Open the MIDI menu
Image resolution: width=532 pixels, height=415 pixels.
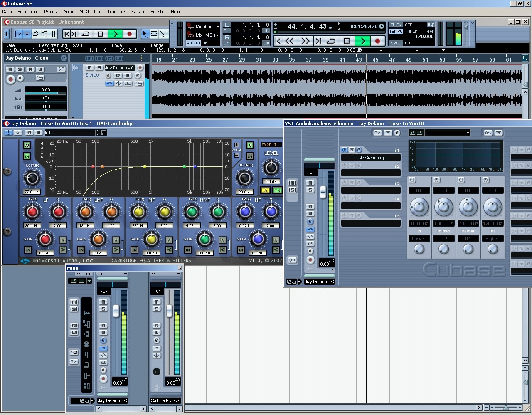click(84, 12)
